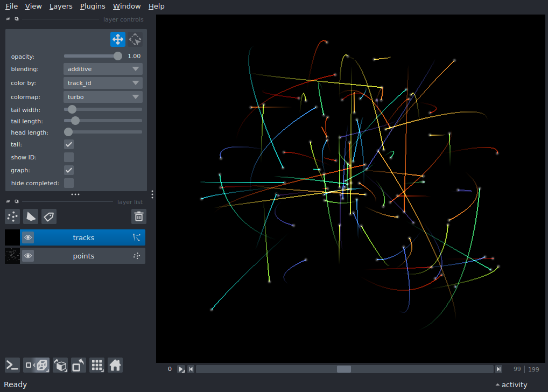Enable hide completed tracks
Image resolution: width=548 pixels, height=392 pixels.
(68, 183)
